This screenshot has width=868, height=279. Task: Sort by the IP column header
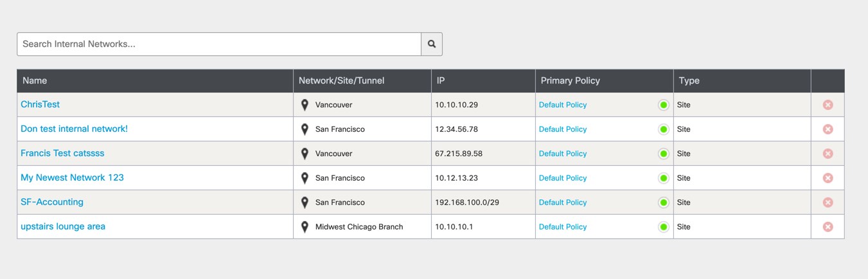(x=441, y=81)
